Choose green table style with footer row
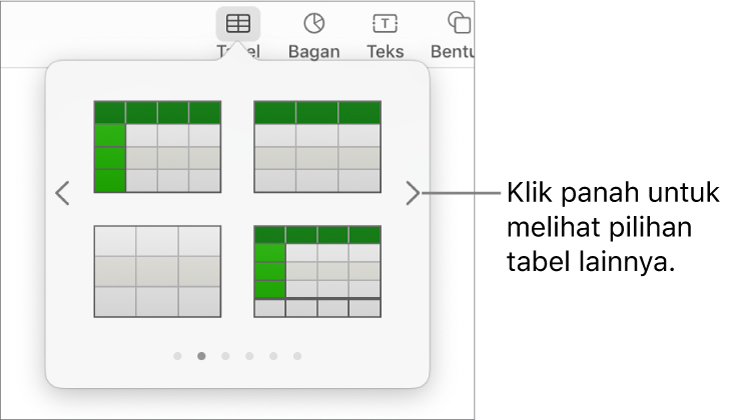Screen dimensions: 732x420 click(x=317, y=272)
